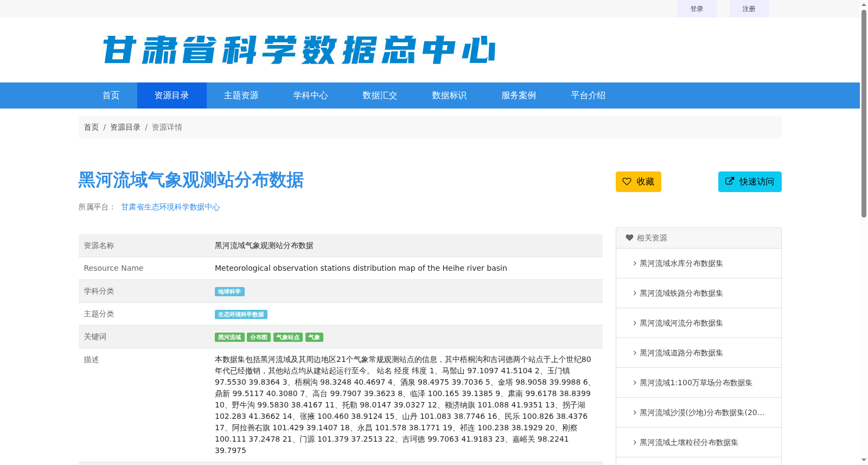The image size is (868, 465).
Task: Click the 快速访问 button
Action: pos(750,182)
